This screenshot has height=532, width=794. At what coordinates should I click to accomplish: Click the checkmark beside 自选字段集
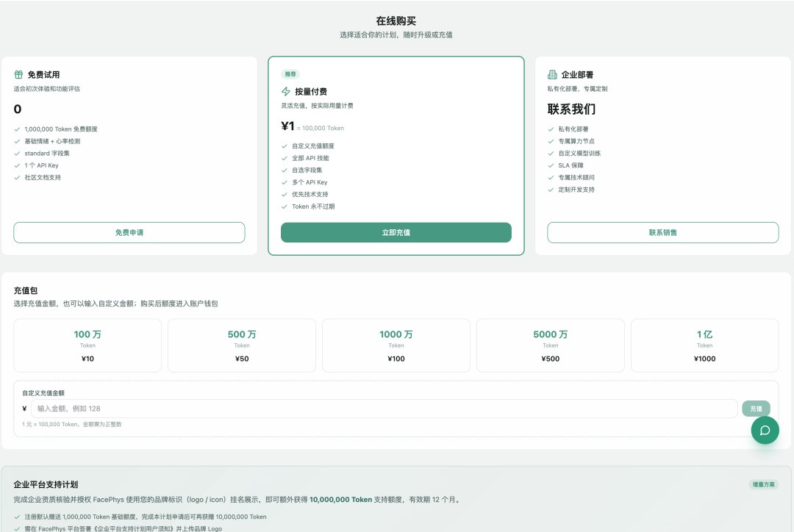(x=284, y=170)
